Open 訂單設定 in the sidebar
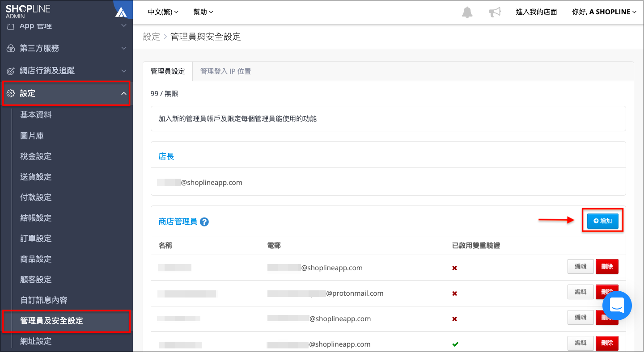 (x=36, y=239)
